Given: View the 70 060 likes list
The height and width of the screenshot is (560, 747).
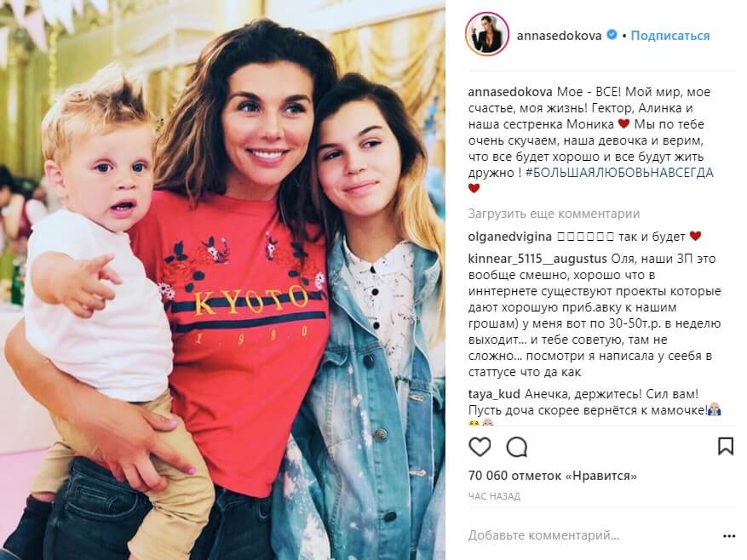Looking at the screenshot, I should pyautogui.click(x=553, y=476).
